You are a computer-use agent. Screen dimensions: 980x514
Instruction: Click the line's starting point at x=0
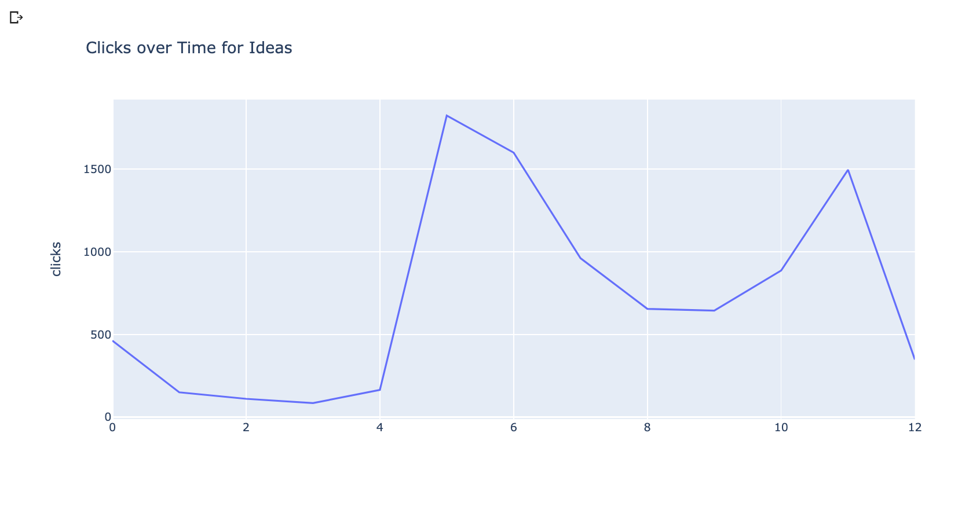point(113,341)
